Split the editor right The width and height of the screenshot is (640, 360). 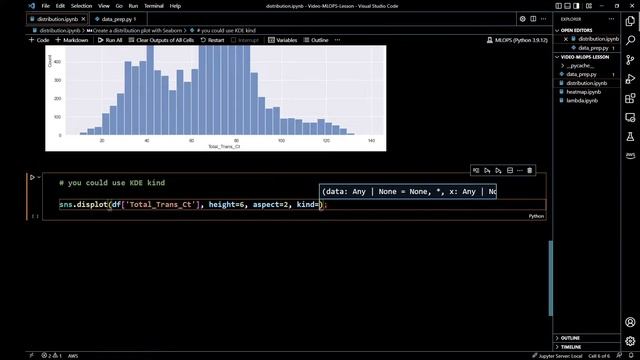click(533, 19)
